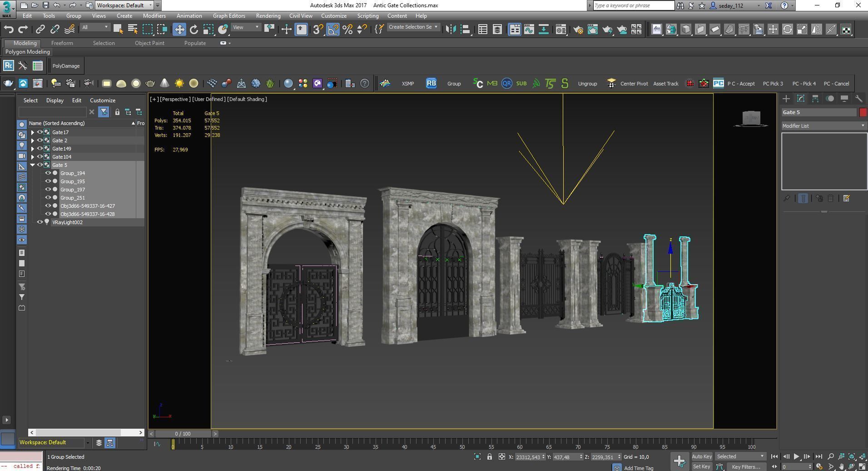Open reference coordinate View dropdown

(246, 27)
